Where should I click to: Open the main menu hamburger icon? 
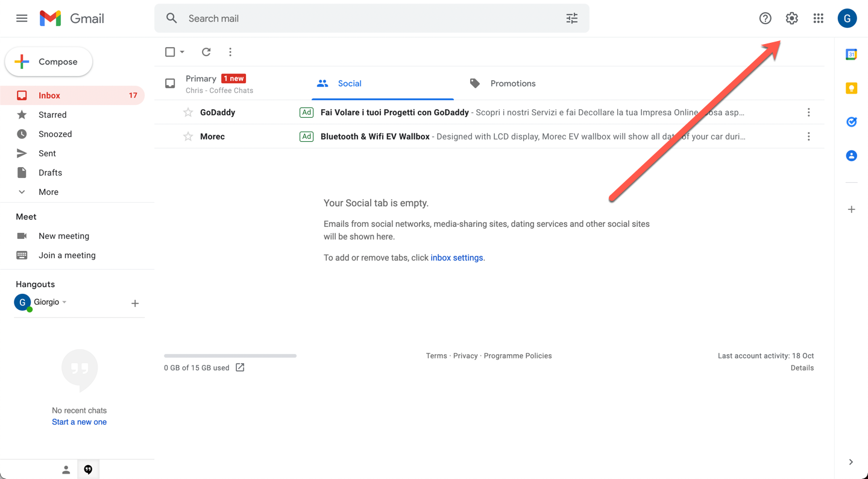point(22,18)
